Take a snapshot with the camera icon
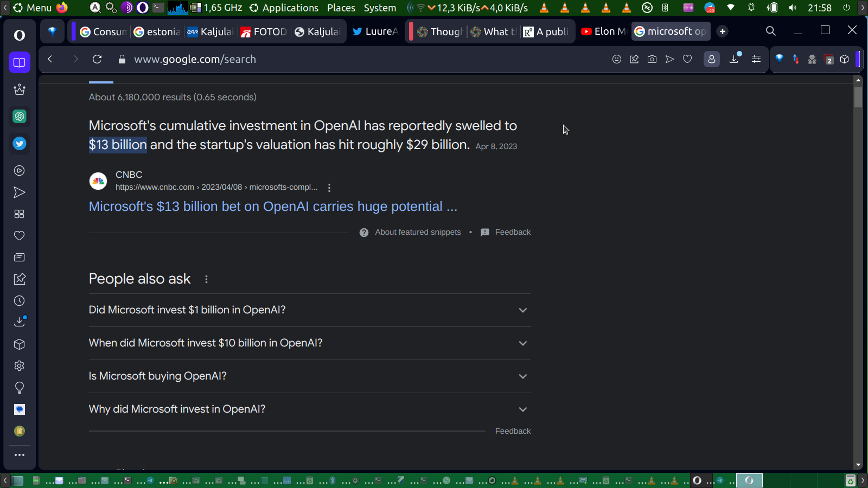 point(652,59)
